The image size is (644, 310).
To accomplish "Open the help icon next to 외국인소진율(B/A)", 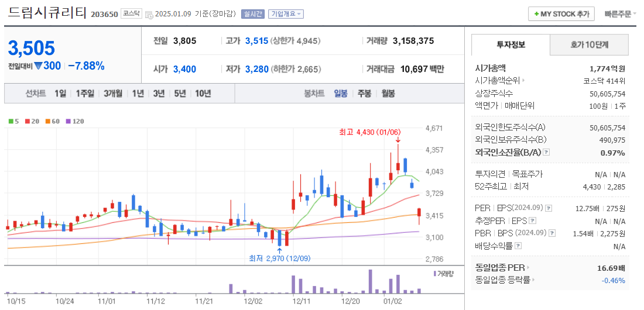I will click(546, 152).
